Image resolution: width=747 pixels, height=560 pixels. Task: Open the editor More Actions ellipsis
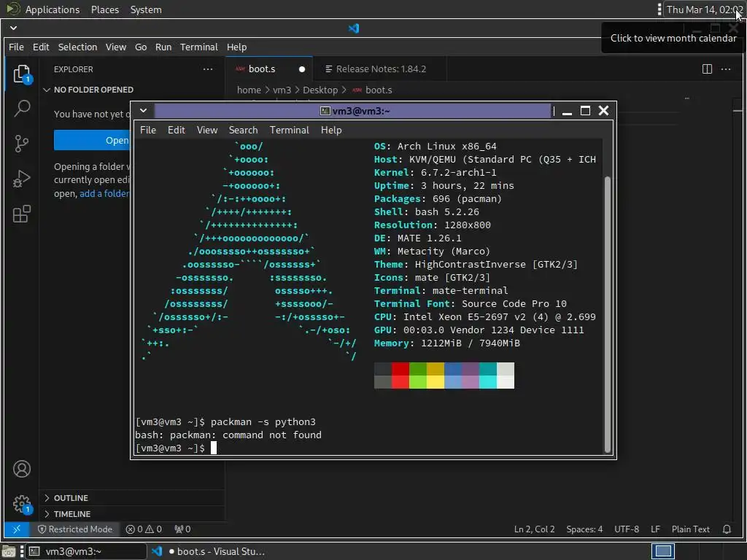pyautogui.click(x=726, y=69)
